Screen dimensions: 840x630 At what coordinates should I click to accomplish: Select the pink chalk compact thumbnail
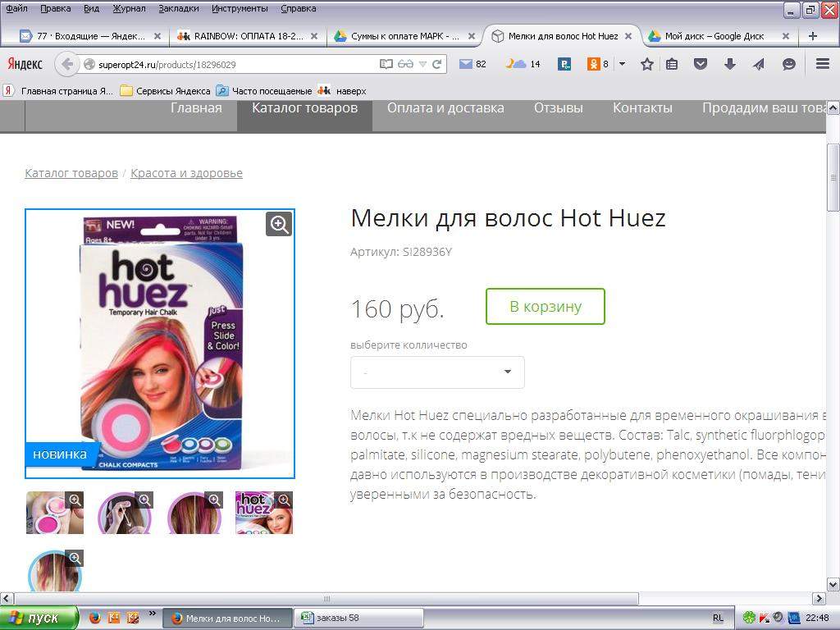point(54,513)
